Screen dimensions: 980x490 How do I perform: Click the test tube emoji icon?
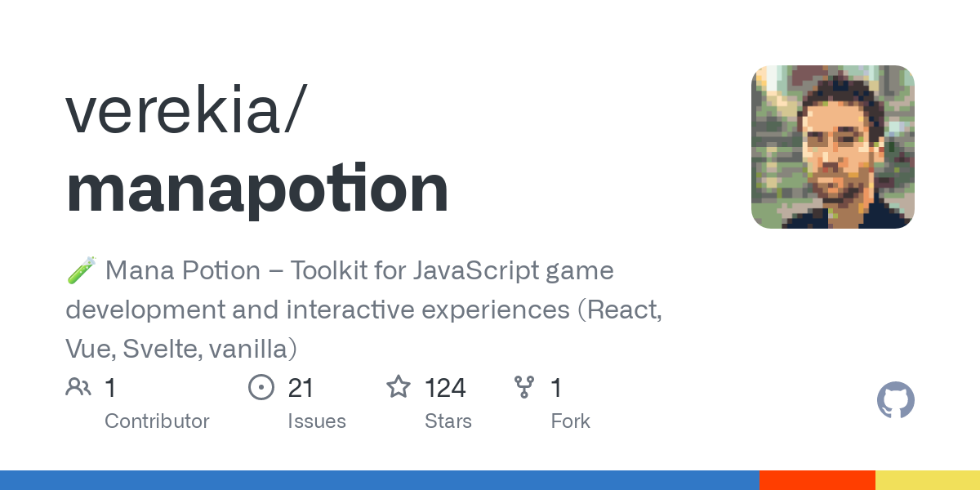pyautogui.click(x=81, y=270)
